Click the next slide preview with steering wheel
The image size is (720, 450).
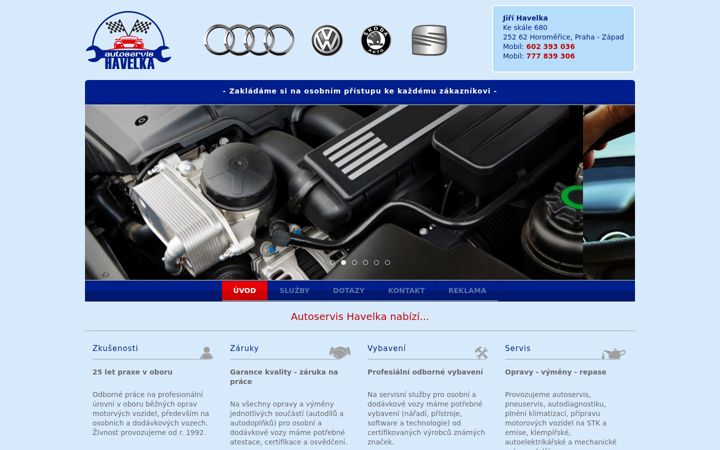pyautogui.click(x=609, y=192)
